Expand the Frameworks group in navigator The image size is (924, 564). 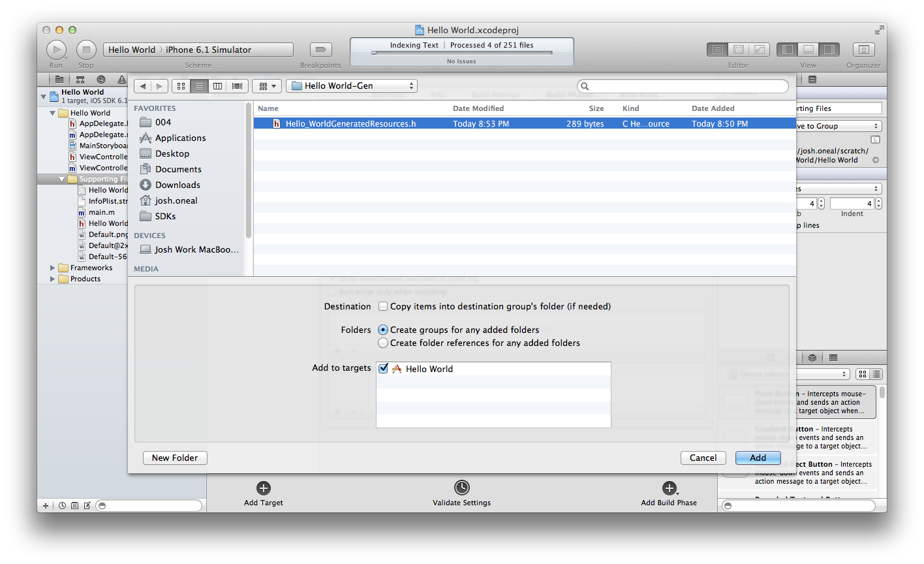tap(53, 268)
